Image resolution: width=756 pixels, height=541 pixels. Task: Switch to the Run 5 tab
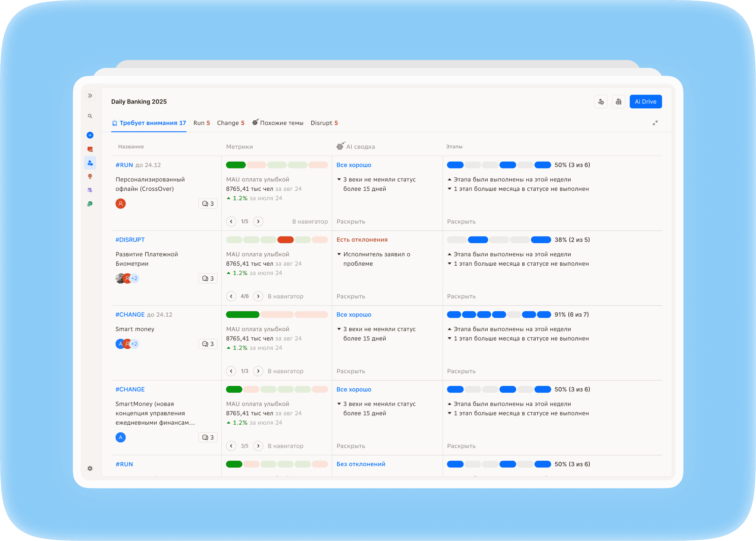pyautogui.click(x=202, y=123)
